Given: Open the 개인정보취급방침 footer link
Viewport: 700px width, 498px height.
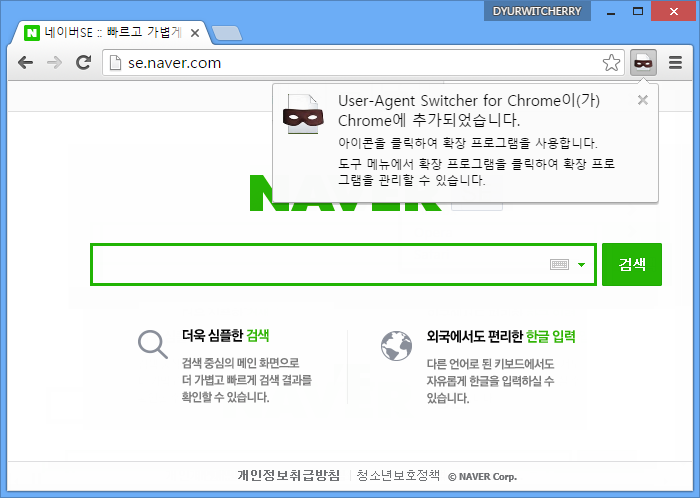Looking at the screenshot, I should tap(288, 475).
